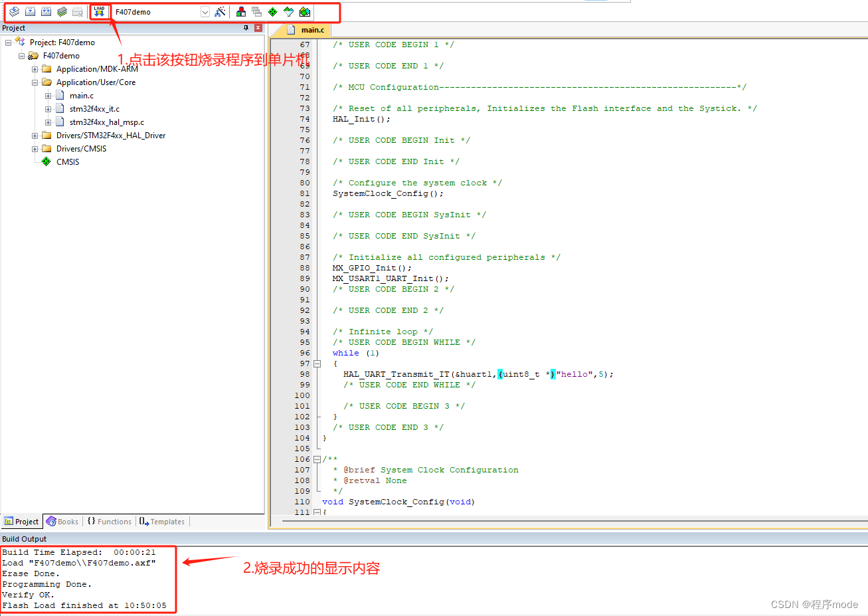Click the Build Time Elapsed output line

pos(79,552)
